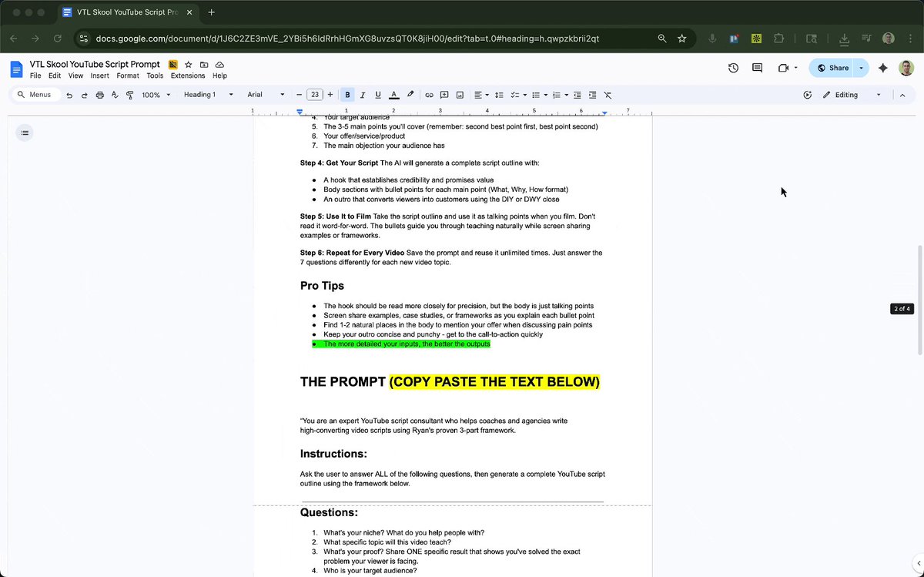Expand the checklist options dropdown

527,95
